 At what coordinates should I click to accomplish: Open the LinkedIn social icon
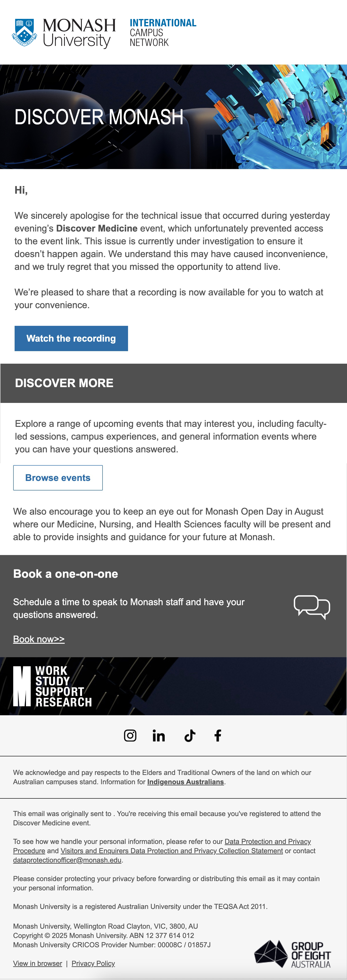pos(158,735)
